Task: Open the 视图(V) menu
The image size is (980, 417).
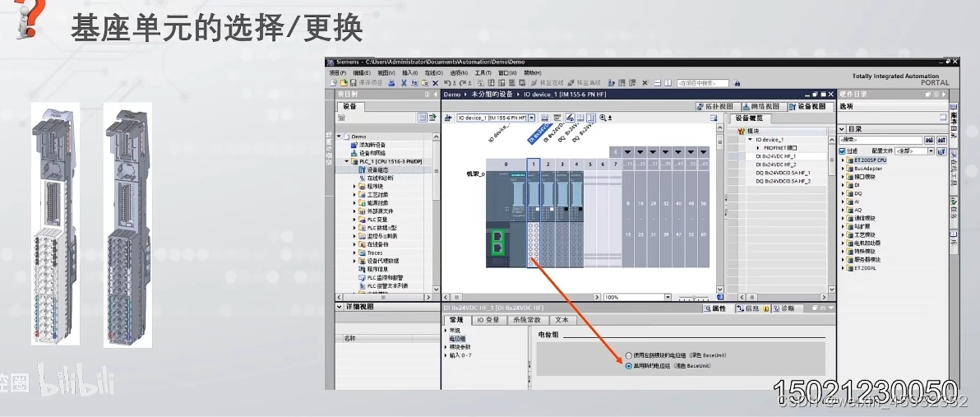Action: coord(386,72)
